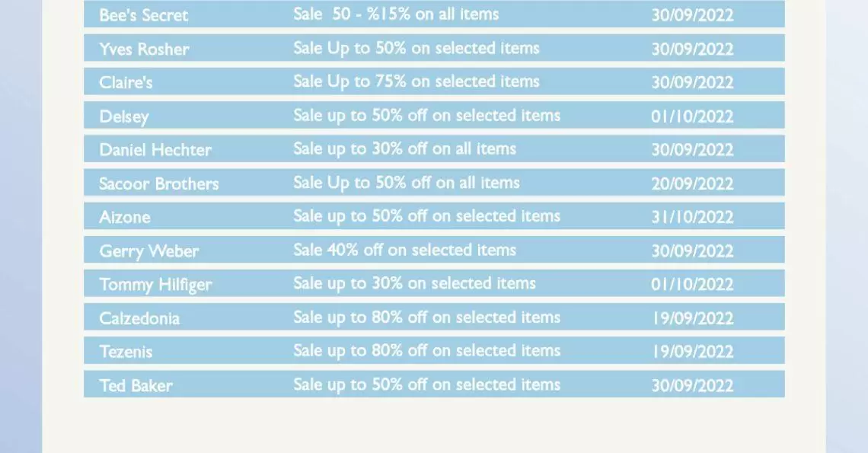Click the Gerry Weber '40% off' description

(404, 250)
